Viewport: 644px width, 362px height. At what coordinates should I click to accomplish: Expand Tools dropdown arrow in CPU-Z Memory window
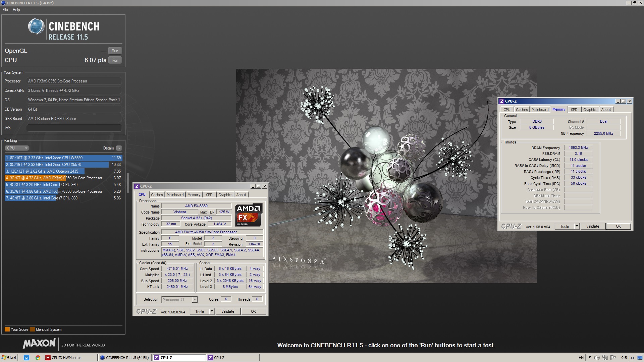click(x=577, y=227)
